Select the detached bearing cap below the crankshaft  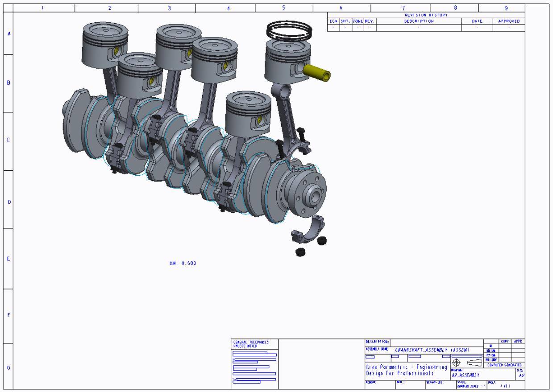pos(308,228)
